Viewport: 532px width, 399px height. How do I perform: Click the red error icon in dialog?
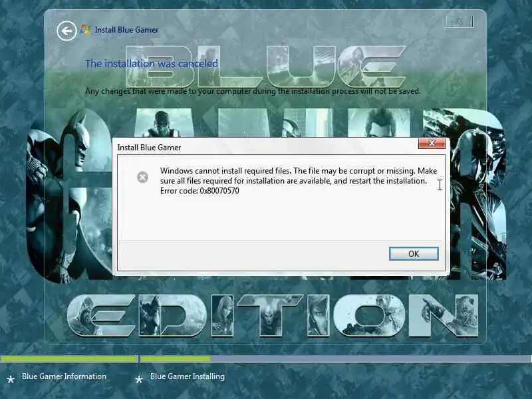coord(142,177)
